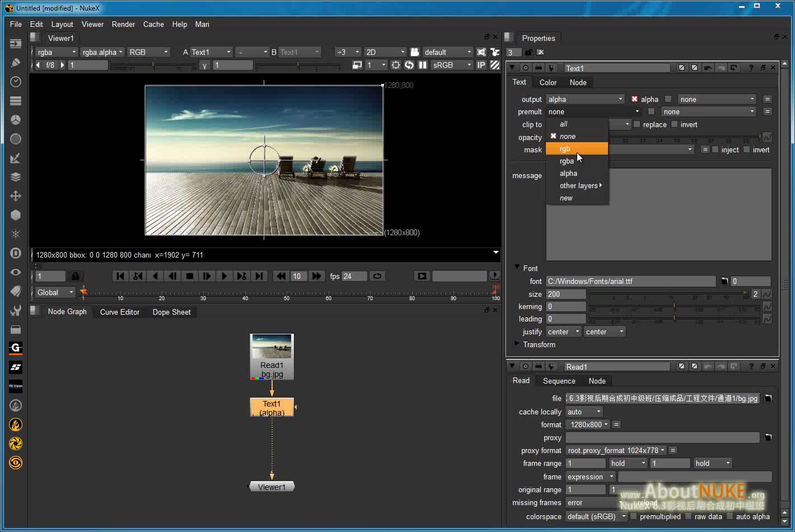The height and width of the screenshot is (532, 795).
Task: Expand the Transform section
Action: pyautogui.click(x=517, y=344)
